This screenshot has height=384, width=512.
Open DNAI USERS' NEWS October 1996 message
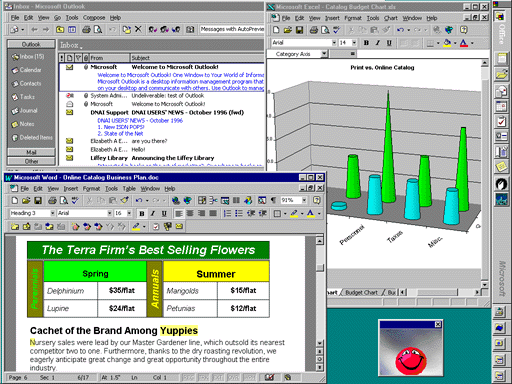[x=162, y=113]
